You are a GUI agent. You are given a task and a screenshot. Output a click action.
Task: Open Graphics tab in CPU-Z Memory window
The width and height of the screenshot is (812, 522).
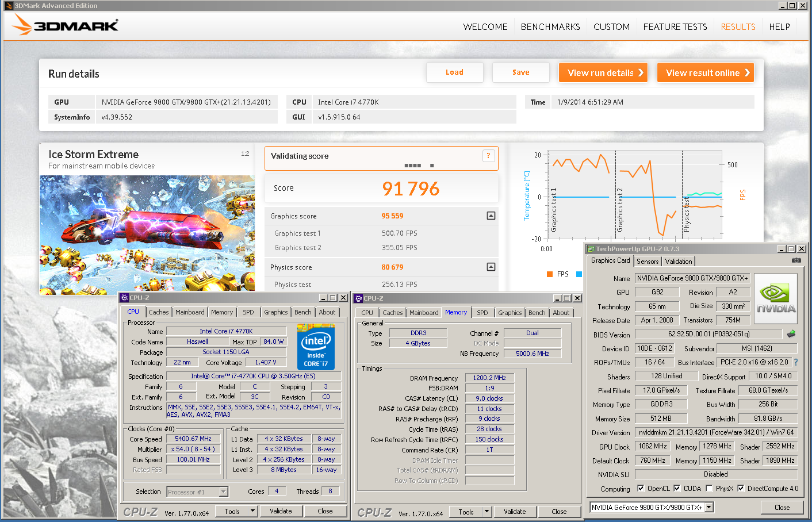coord(510,313)
